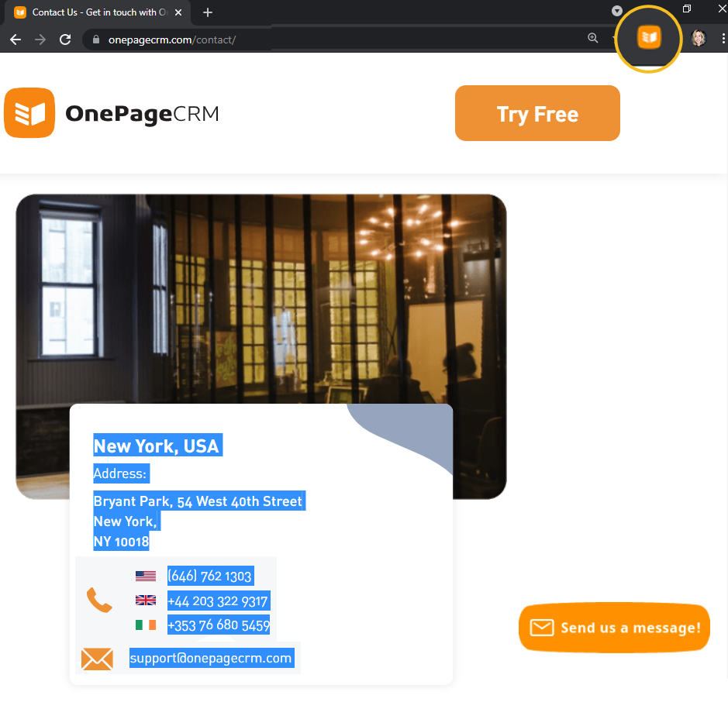
Task: Open the Chrome profile avatar
Action: (x=699, y=38)
